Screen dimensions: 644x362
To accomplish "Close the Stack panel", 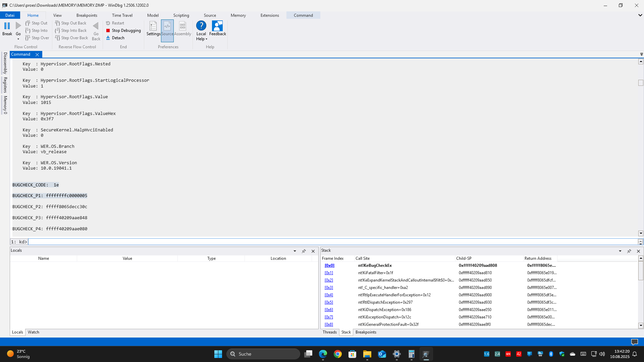I will [x=638, y=251].
